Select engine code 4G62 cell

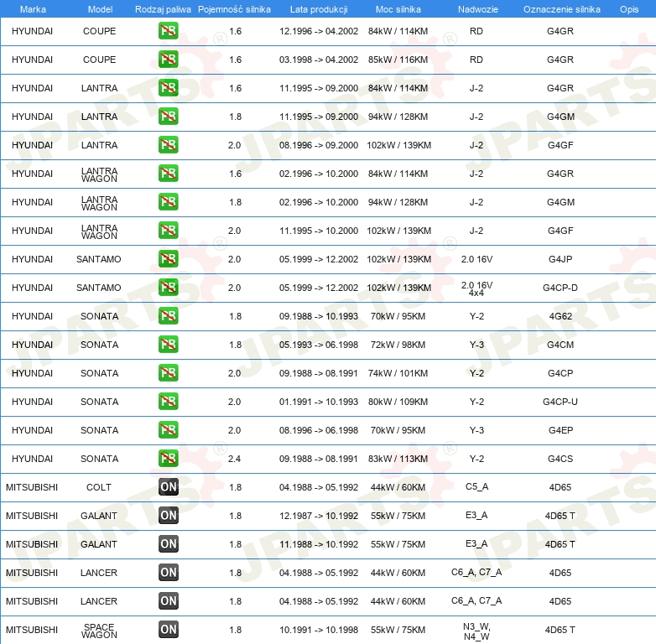pos(560,316)
